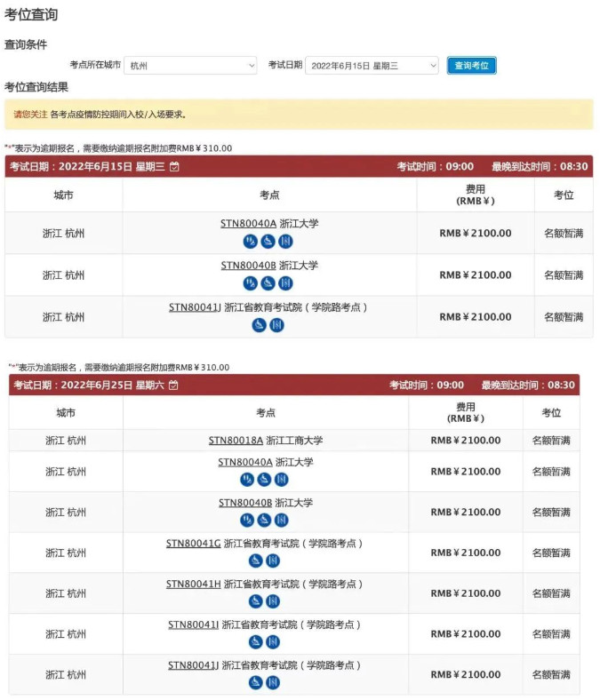Click wheelchair icon under STN80041I
The height and width of the screenshot is (700, 600).
pyautogui.click(x=255, y=642)
